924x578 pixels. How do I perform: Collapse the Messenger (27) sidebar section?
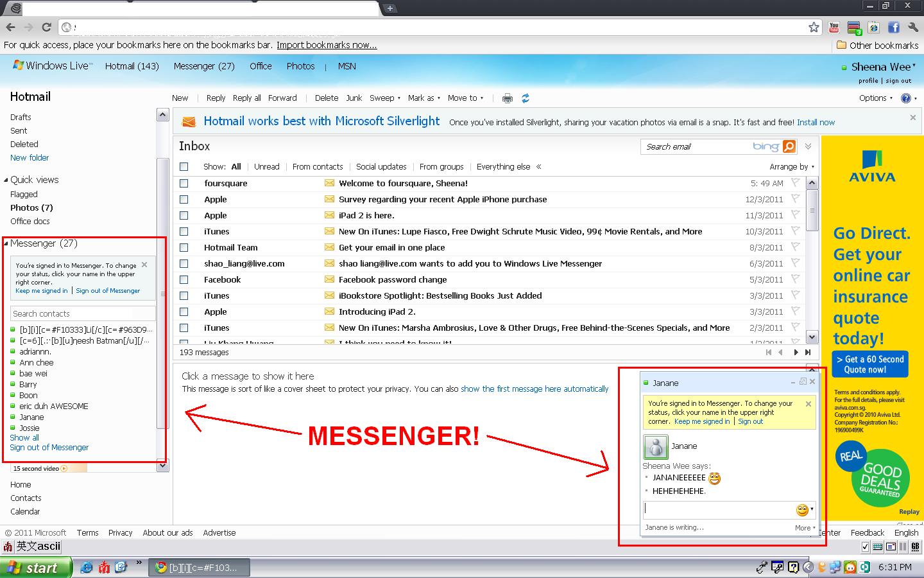tap(6, 243)
